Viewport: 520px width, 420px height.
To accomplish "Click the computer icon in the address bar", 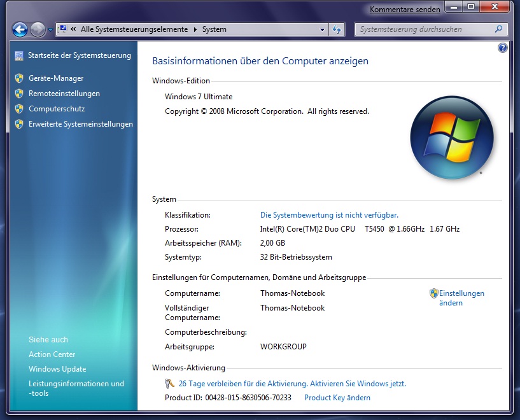I will (x=62, y=29).
